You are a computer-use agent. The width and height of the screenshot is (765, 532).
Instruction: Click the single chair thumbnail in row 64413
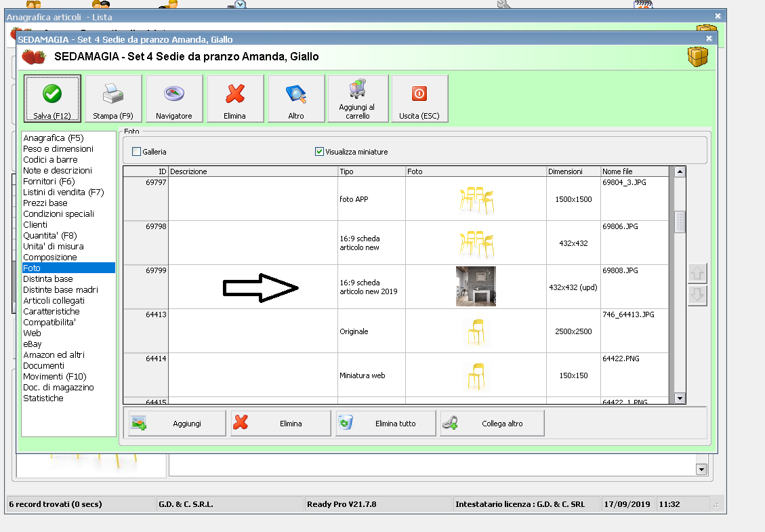pos(476,332)
